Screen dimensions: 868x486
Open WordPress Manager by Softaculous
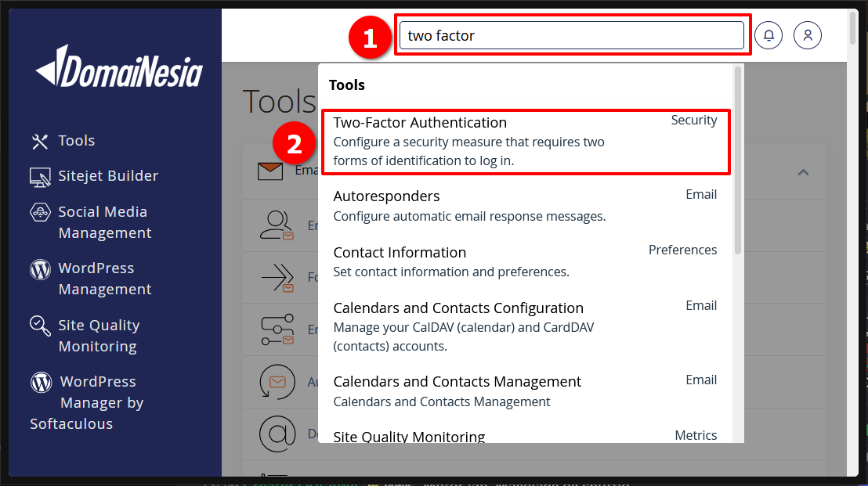(39, 382)
